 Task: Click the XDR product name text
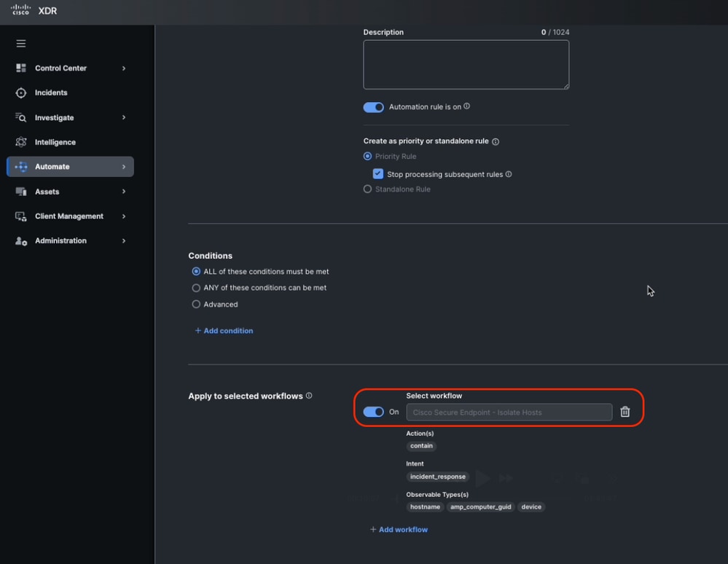(47, 11)
